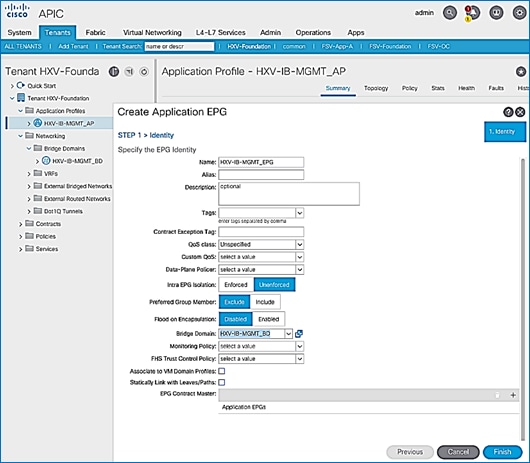Click the HXV-IB-MGMT_AP application profile icon

38,123
